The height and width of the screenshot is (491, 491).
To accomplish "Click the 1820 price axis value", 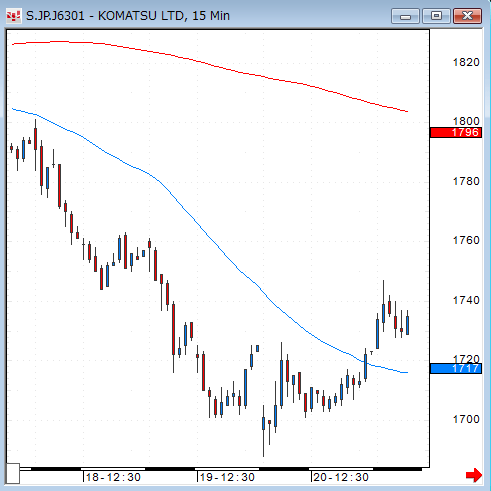I will point(466,62).
